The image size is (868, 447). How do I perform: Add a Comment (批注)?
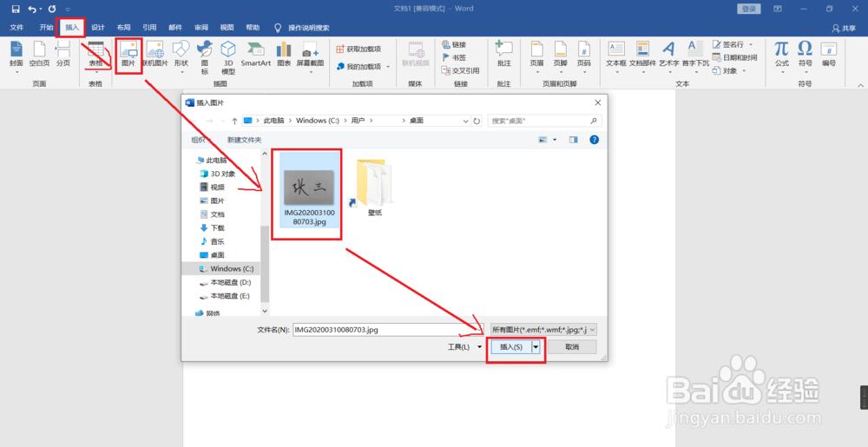click(x=503, y=55)
